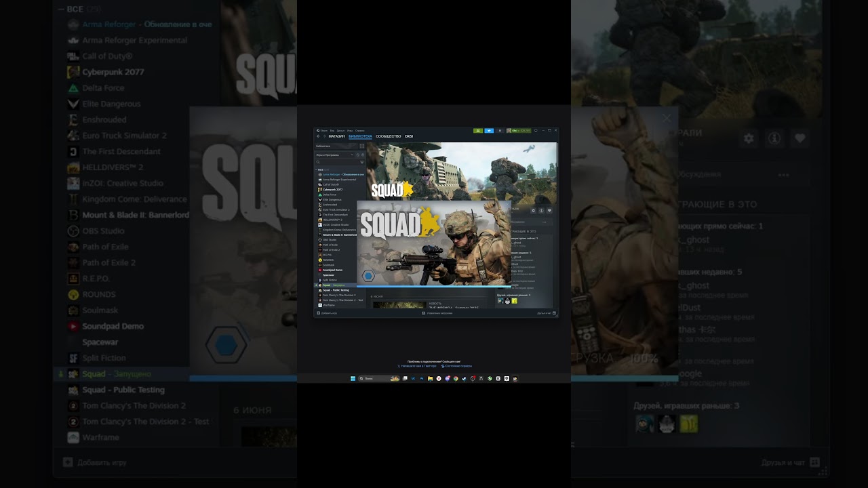Open Steam from the taskbar
This screenshot has height=488, width=868.
(x=464, y=378)
